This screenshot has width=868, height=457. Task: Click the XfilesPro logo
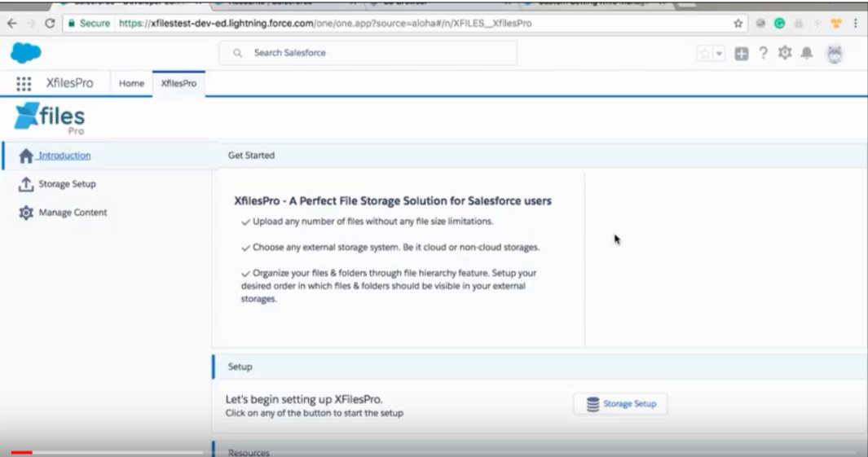click(50, 118)
